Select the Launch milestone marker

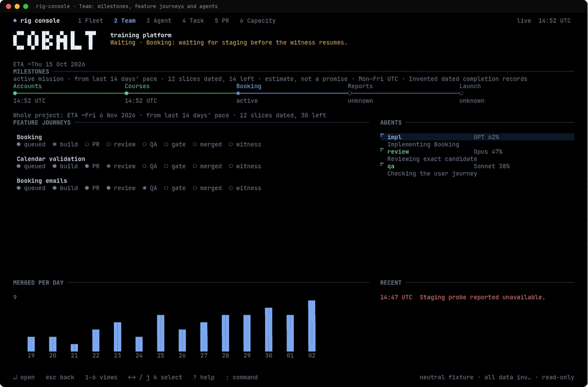pyautogui.click(x=461, y=94)
